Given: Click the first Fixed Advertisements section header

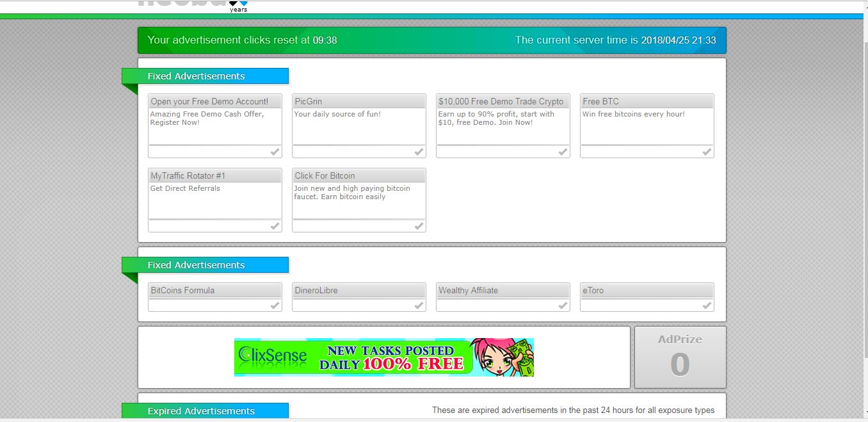Looking at the screenshot, I should 205,76.
